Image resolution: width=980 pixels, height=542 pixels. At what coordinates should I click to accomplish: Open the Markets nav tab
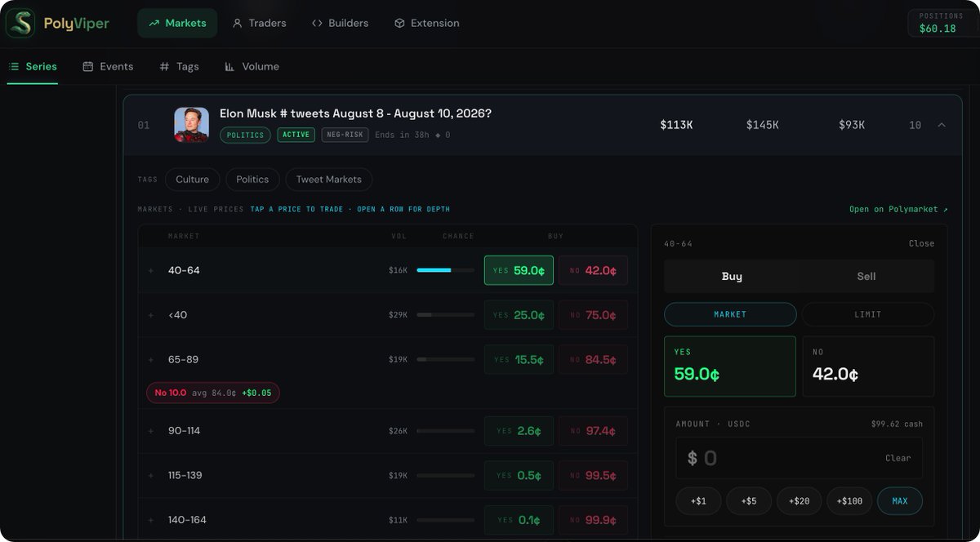tap(177, 23)
